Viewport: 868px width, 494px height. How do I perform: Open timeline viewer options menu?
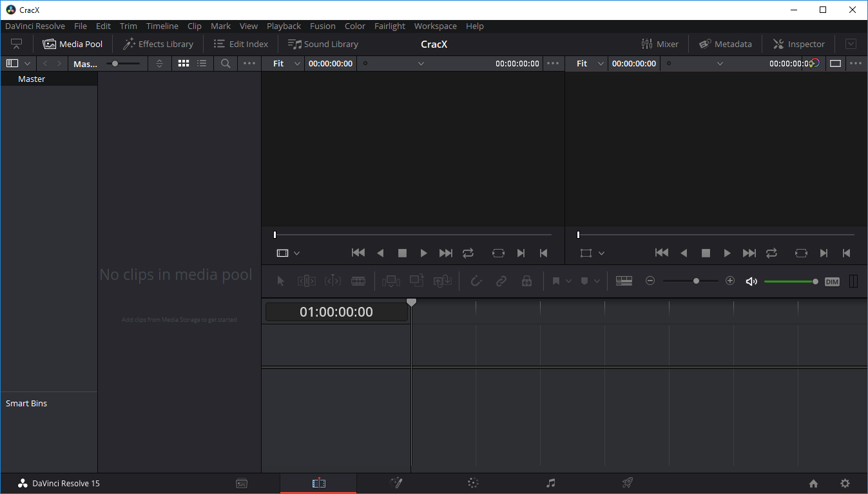(x=856, y=63)
